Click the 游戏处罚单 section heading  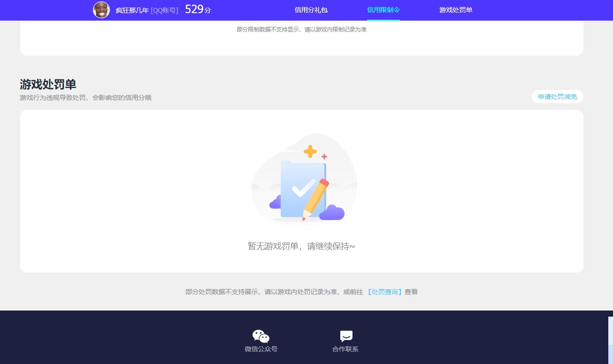[48, 84]
